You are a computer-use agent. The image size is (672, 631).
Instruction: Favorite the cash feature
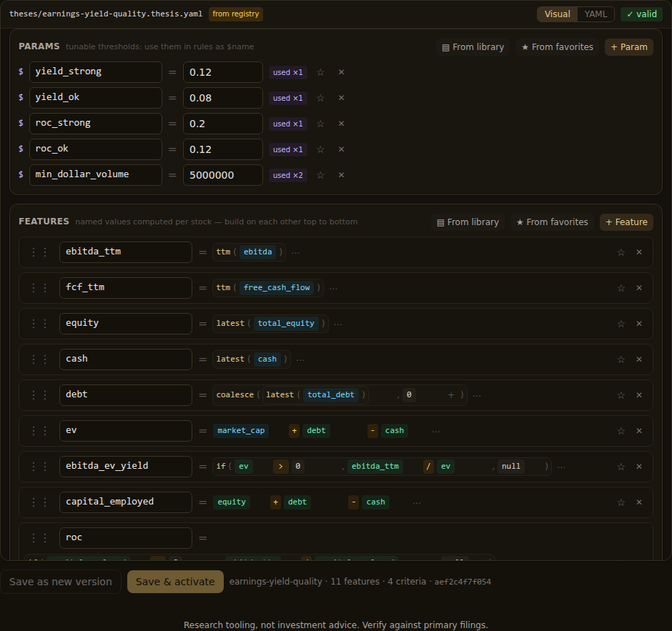tap(621, 359)
